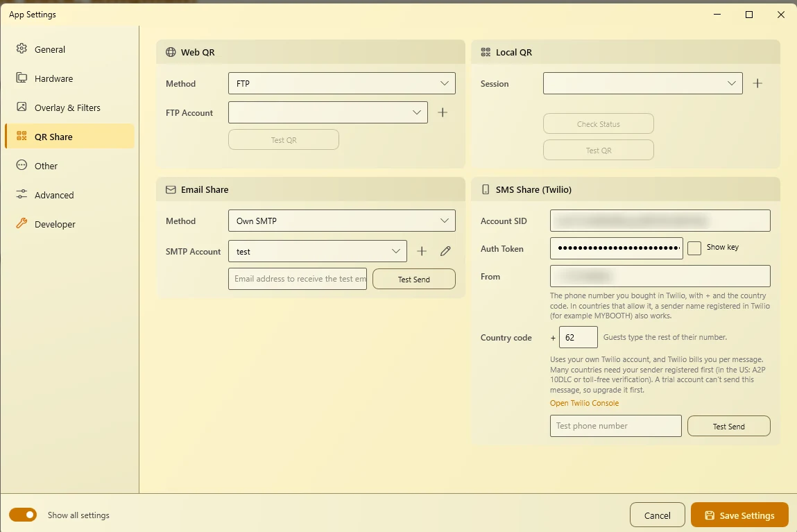Add a new Local QR session with plus
Screen dimensions: 797x532
[x=757, y=83]
